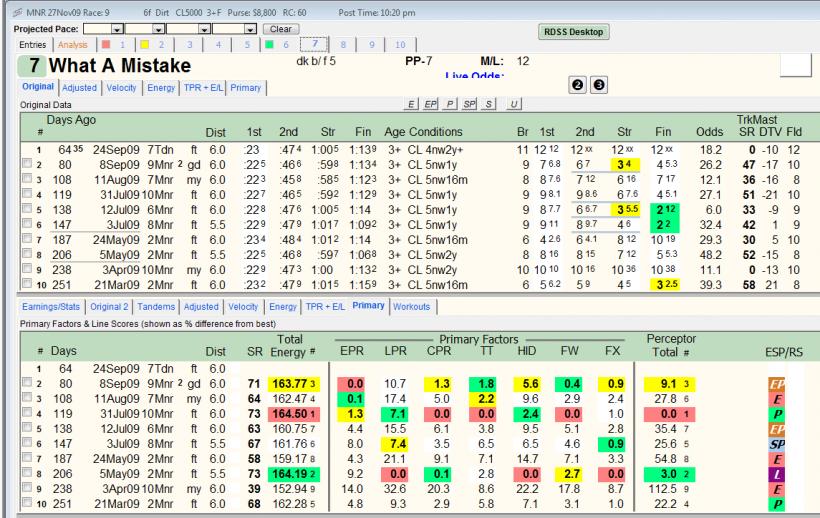Check line 10 (21Mar09) in Primary Factors table
Screen dimensions: 820x518
[27, 503]
